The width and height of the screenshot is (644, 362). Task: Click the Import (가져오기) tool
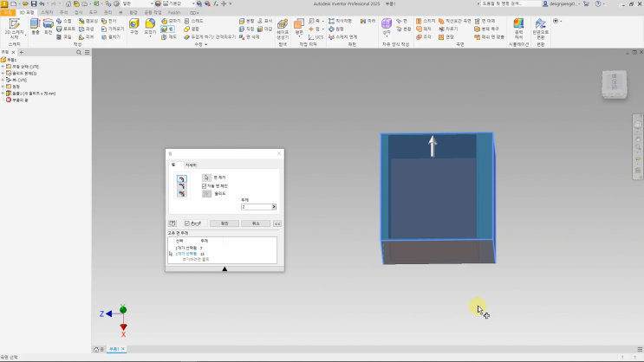point(113,29)
